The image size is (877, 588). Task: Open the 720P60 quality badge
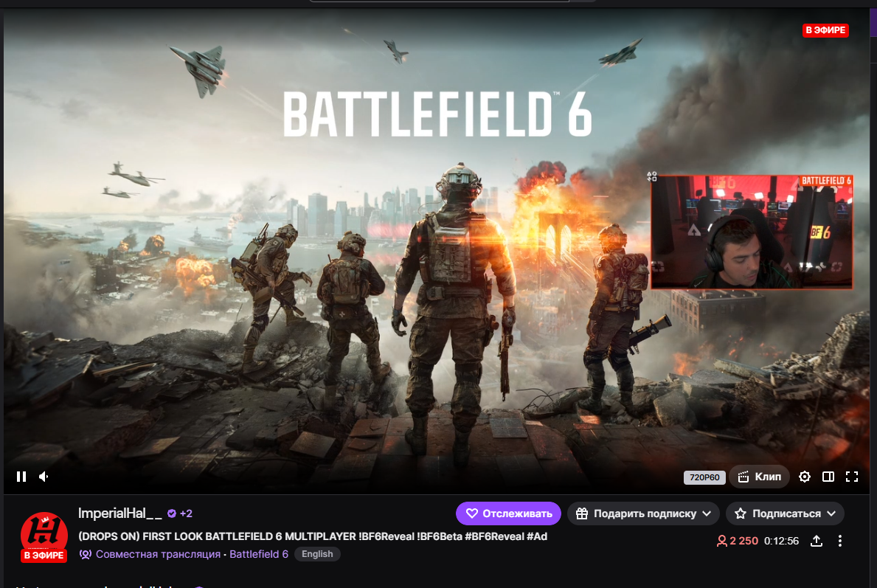(704, 477)
